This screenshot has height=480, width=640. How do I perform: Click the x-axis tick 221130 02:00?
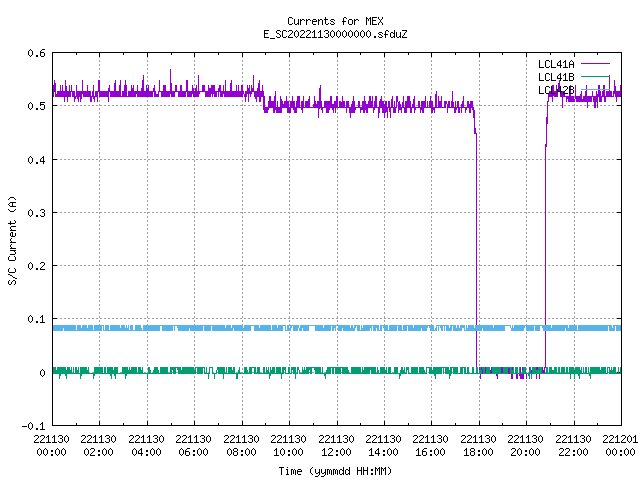98,445
